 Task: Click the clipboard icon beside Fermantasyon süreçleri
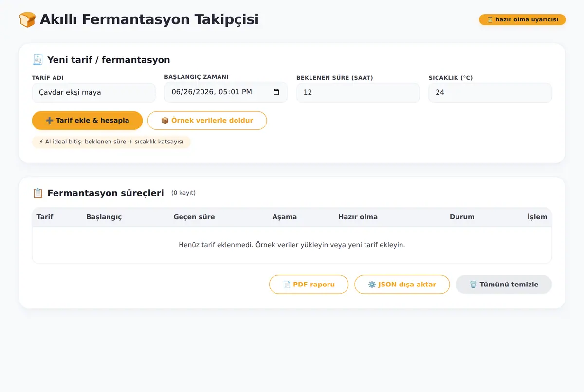[x=37, y=193]
